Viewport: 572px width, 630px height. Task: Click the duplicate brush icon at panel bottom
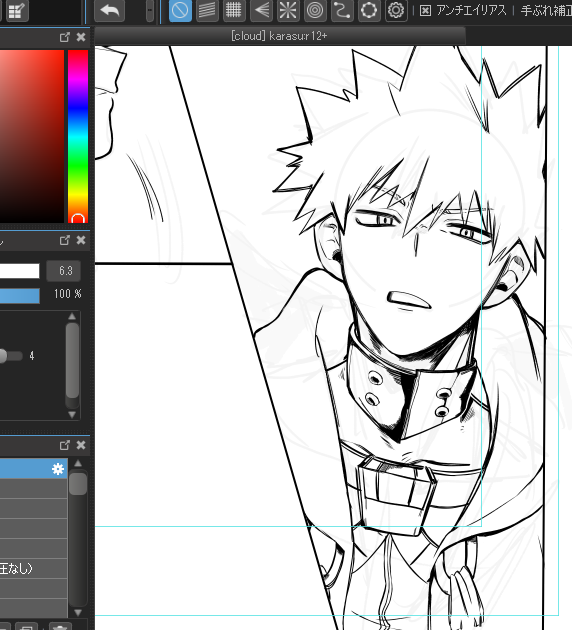coord(27,626)
